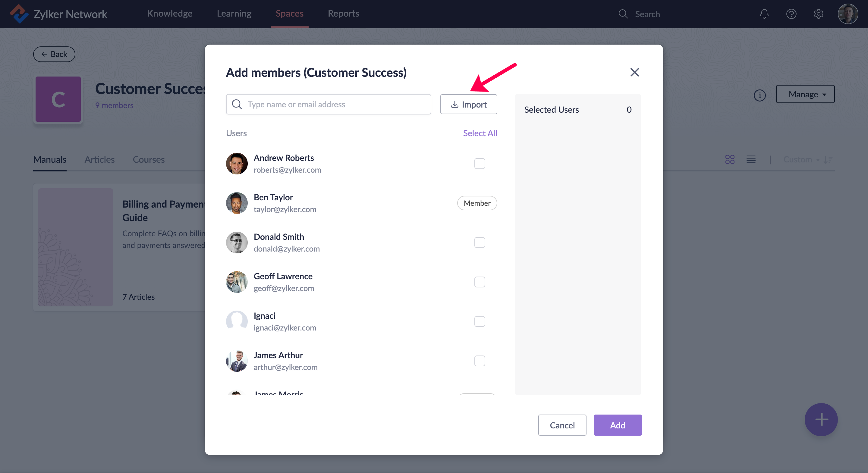868x473 pixels.
Task: Check the box for Andrew Roberts
Action: pos(480,164)
